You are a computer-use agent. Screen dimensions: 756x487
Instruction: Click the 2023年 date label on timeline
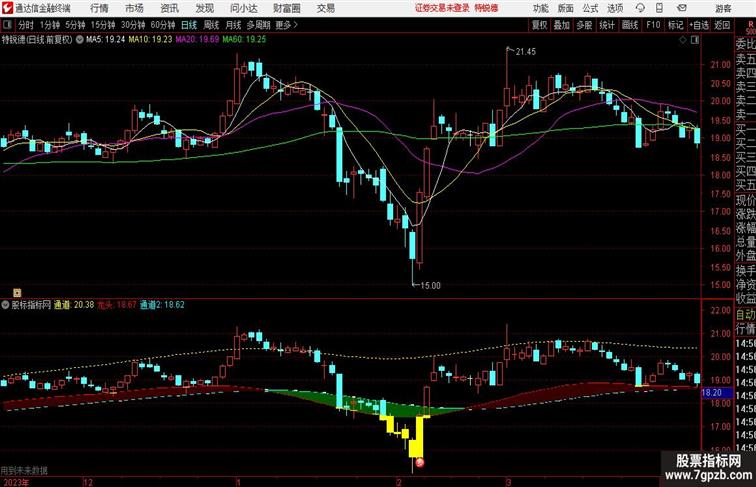click(x=15, y=482)
